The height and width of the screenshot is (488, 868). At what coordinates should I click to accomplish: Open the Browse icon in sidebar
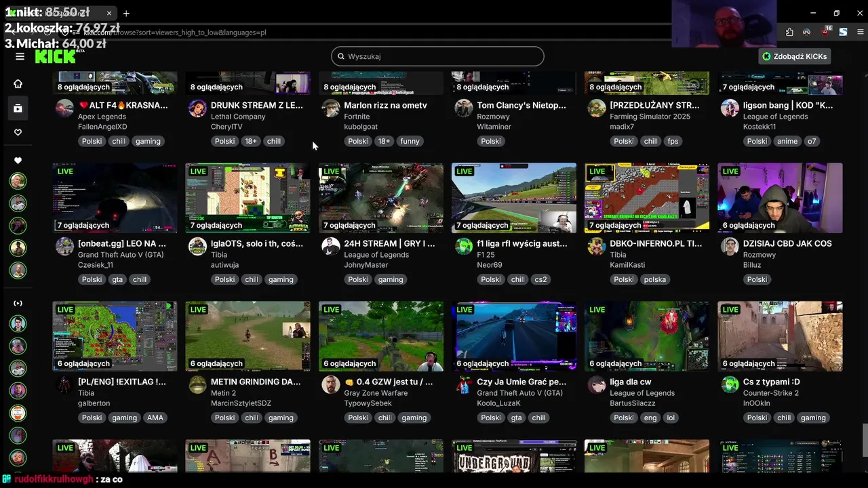[18, 108]
